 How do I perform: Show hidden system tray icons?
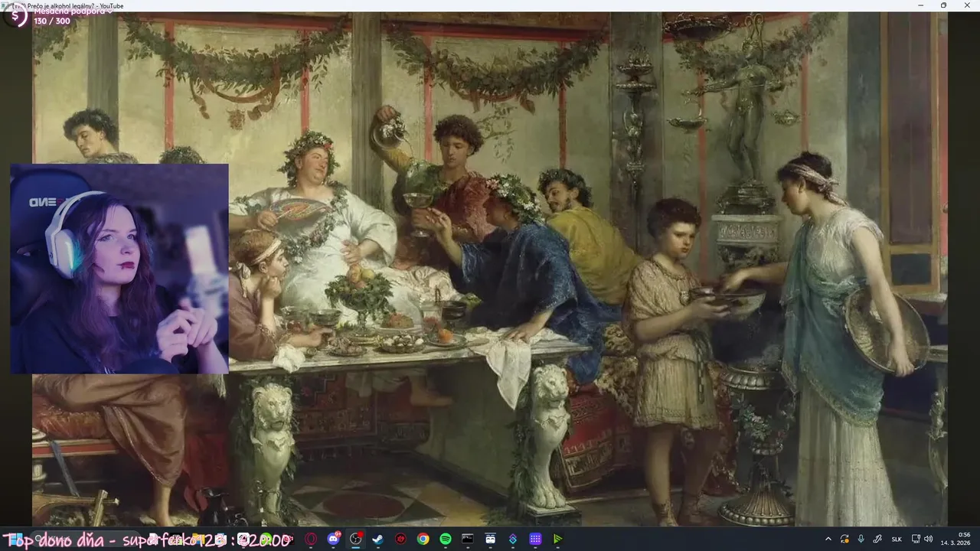click(x=828, y=539)
